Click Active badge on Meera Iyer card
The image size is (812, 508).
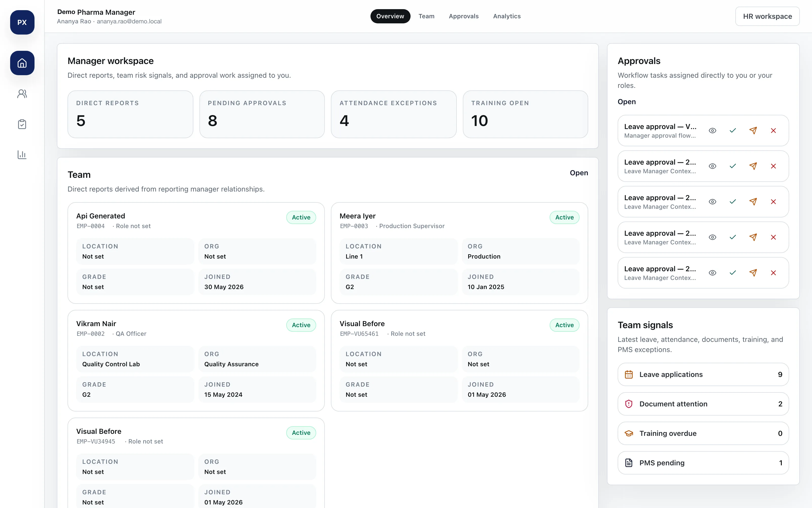click(x=564, y=217)
